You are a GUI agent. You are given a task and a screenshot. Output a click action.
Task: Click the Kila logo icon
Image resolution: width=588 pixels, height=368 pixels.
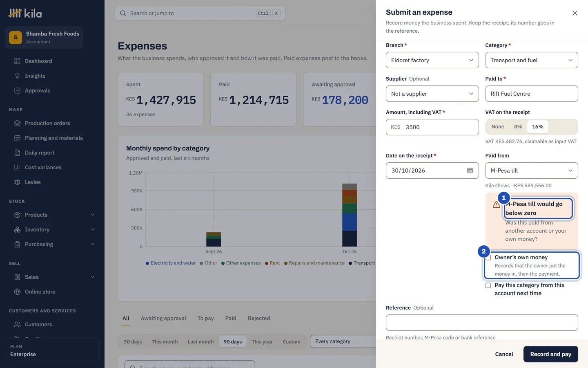pos(15,13)
